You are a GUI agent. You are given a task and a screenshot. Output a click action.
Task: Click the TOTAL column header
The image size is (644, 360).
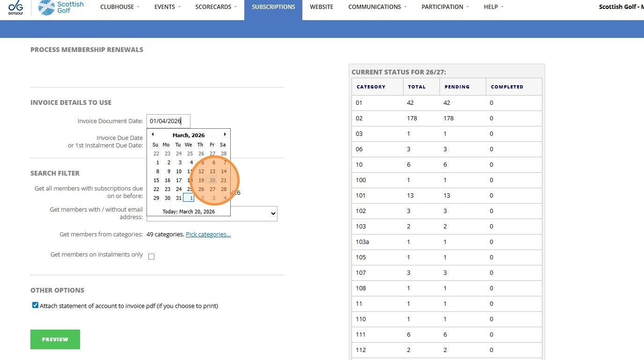[x=421, y=87]
